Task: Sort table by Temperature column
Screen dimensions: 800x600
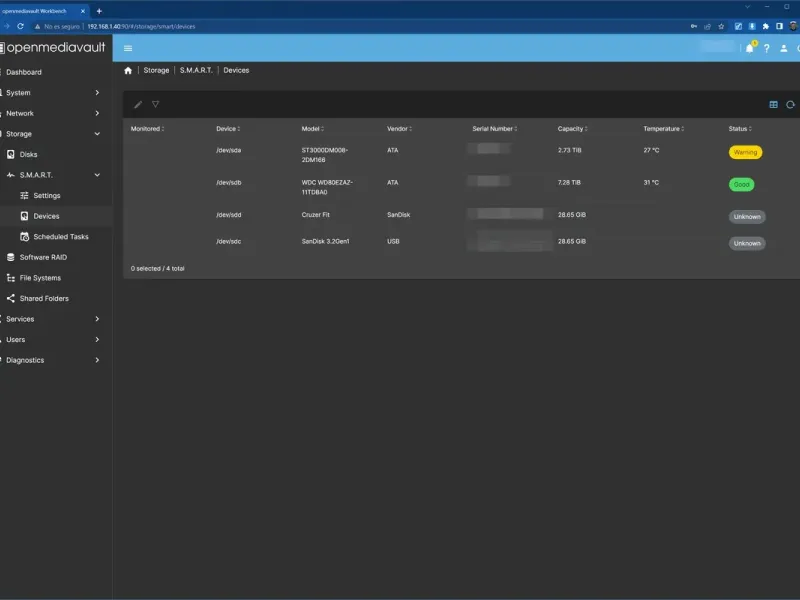Action: (x=664, y=129)
